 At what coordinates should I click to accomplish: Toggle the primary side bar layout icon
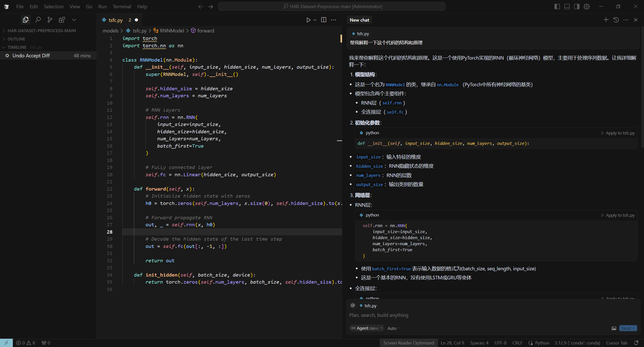click(557, 7)
